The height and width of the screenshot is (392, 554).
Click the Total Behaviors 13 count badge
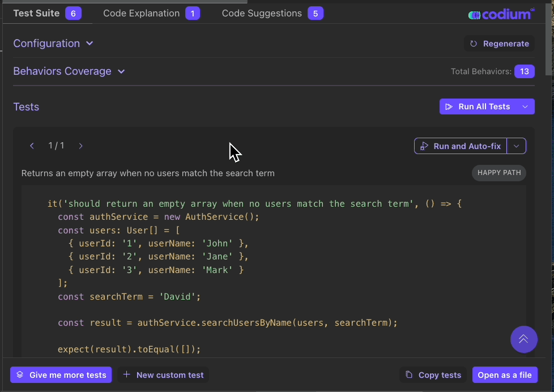[524, 71]
